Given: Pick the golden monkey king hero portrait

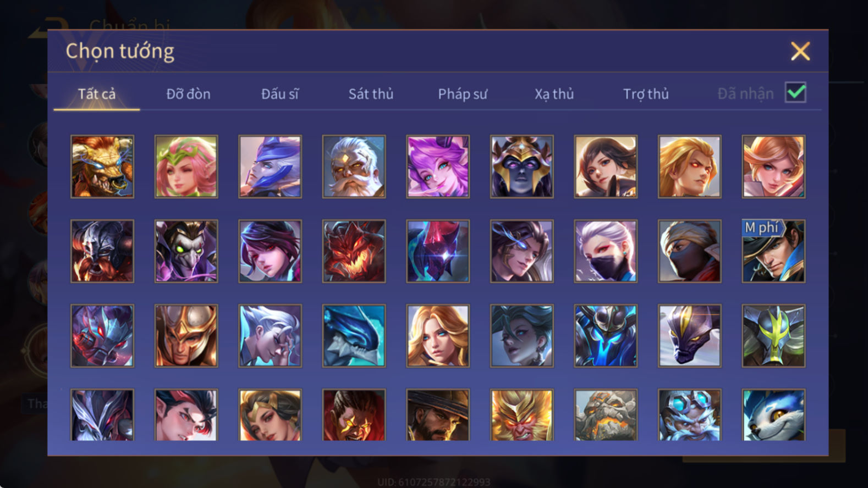Looking at the screenshot, I should click(x=521, y=415).
